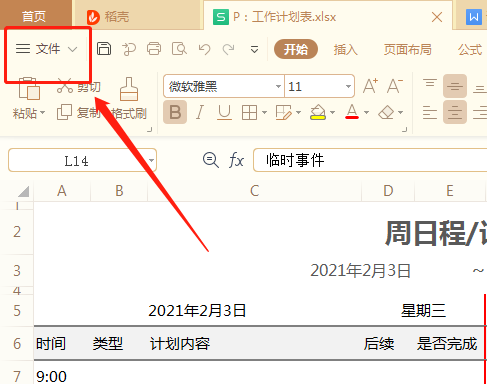Apply red font color
The height and width of the screenshot is (384, 487).
click(352, 112)
